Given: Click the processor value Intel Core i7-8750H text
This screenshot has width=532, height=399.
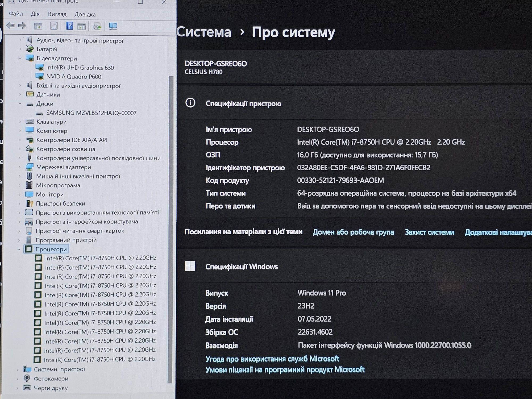Looking at the screenshot, I should point(381,142).
